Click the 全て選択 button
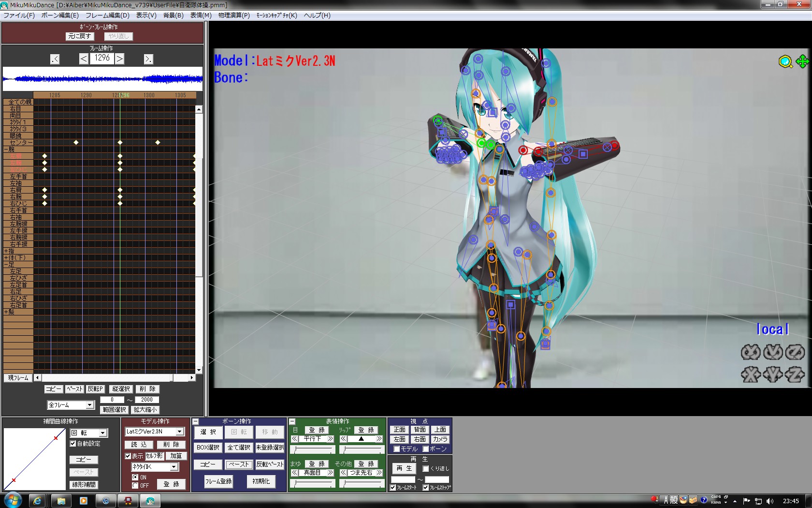This screenshot has height=508, width=812. 239,448
